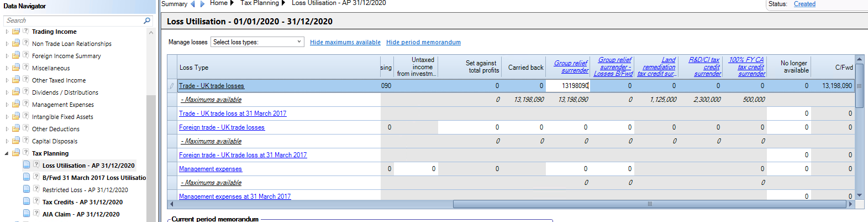Expand the Trading Income tree node
Screen dimensions: 868x222
click(7, 32)
